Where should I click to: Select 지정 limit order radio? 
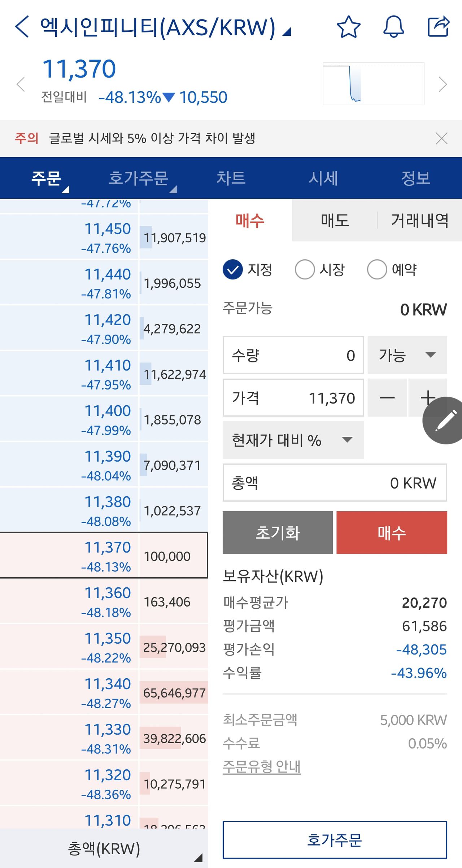[x=233, y=269]
